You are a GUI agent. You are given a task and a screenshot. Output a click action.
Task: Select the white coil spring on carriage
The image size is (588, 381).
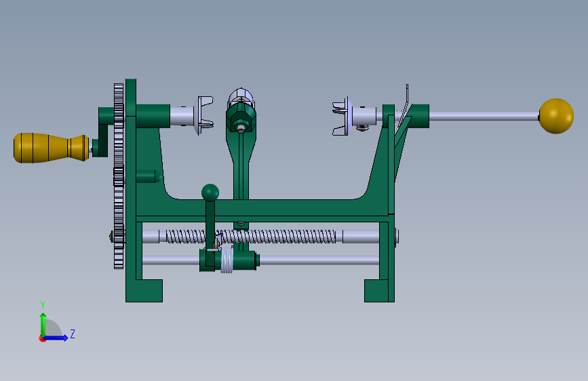pos(227,260)
